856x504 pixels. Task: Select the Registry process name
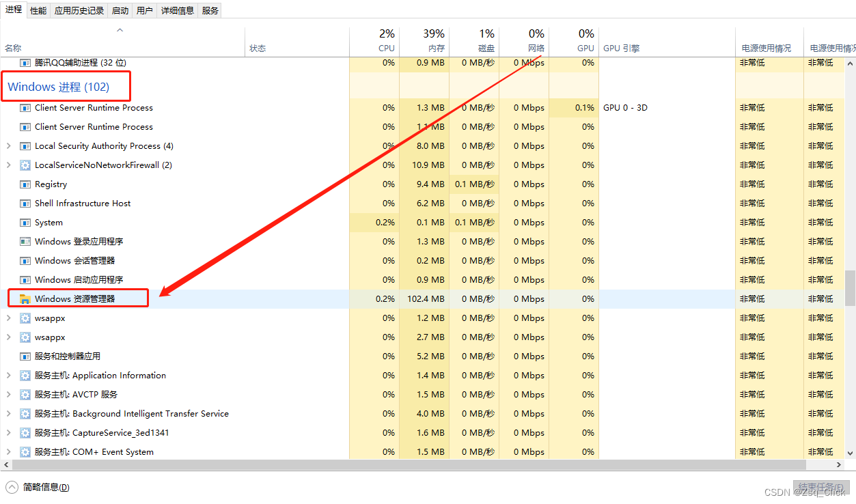[x=51, y=184]
